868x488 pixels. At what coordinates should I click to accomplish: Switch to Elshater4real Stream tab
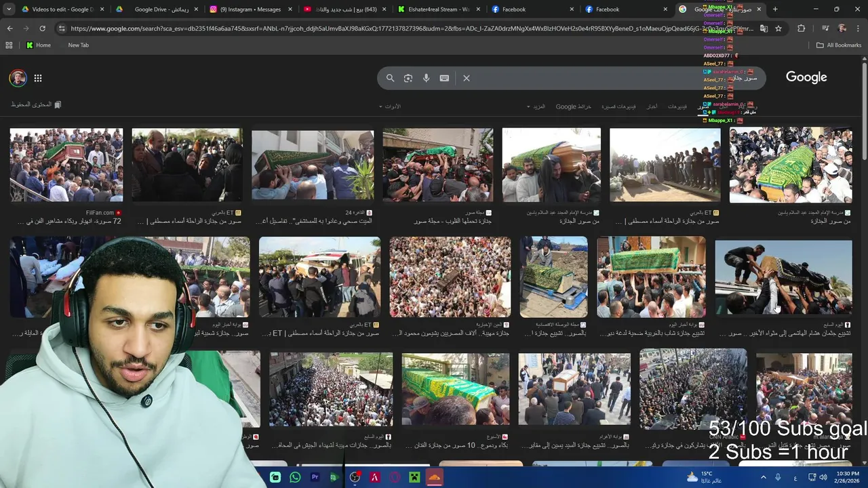click(437, 9)
